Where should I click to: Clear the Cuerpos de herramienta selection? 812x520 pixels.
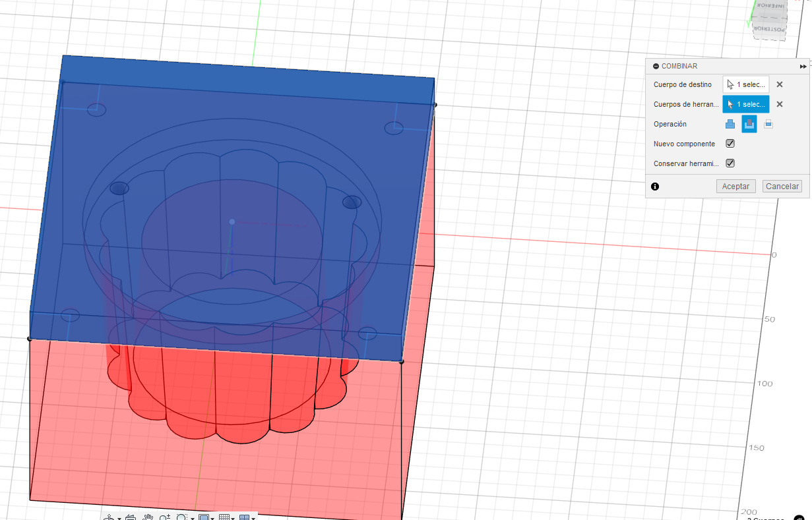(x=780, y=104)
